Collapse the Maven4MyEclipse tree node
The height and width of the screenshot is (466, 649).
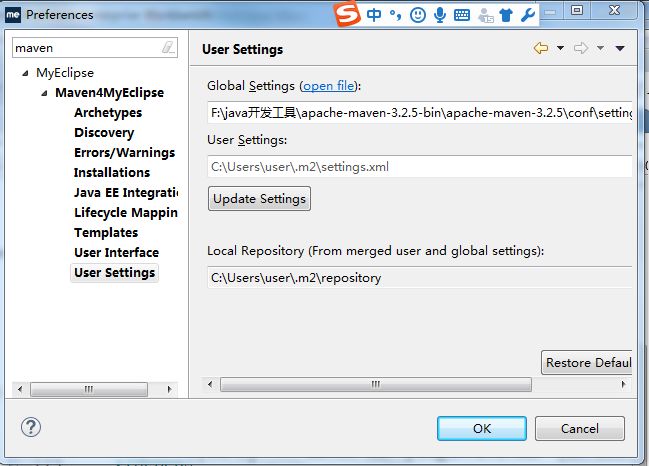coord(44,93)
